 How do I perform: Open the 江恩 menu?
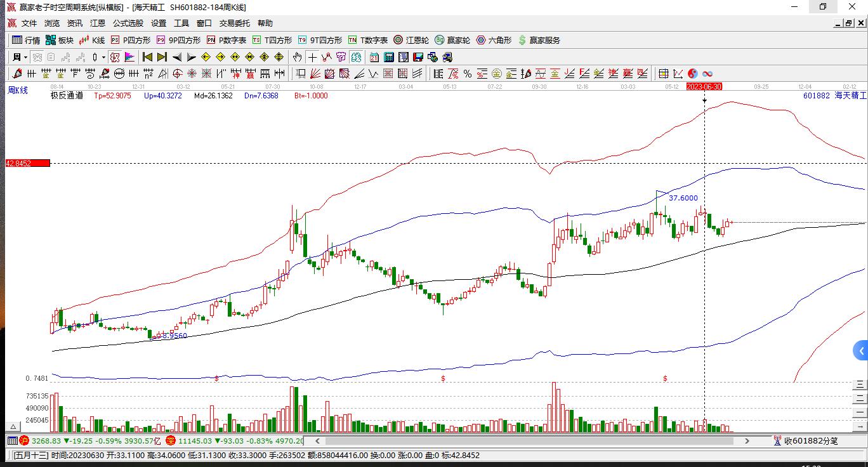[x=98, y=23]
